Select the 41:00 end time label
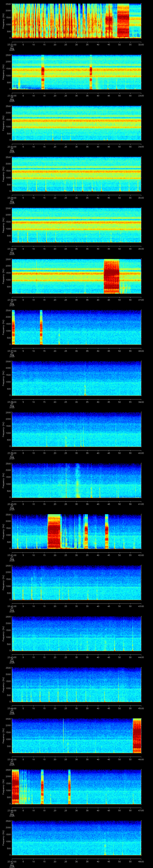 click(x=141, y=504)
